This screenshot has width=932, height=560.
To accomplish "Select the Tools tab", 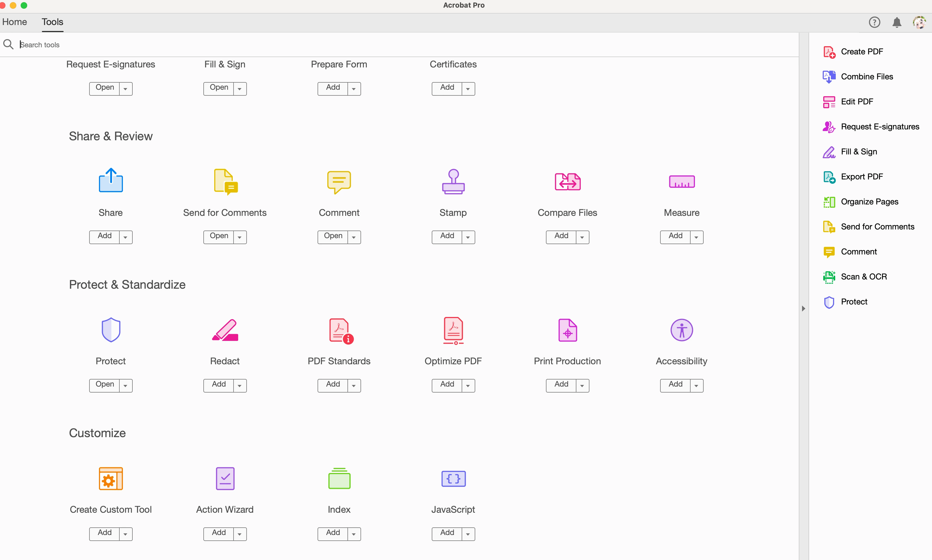I will click(52, 22).
